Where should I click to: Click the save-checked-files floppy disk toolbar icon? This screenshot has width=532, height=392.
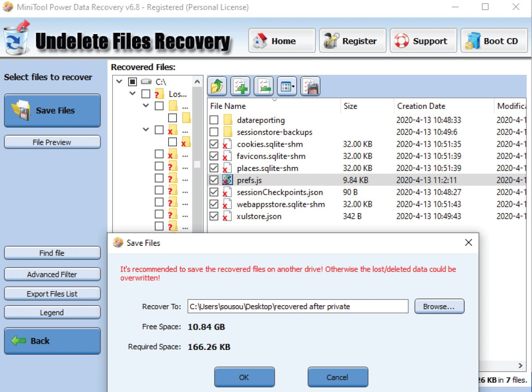coord(310,86)
